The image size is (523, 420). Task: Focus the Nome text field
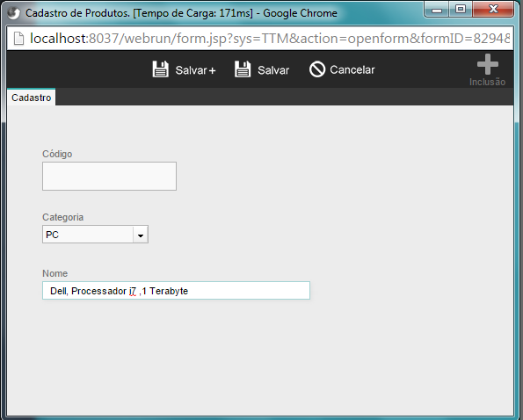click(176, 290)
